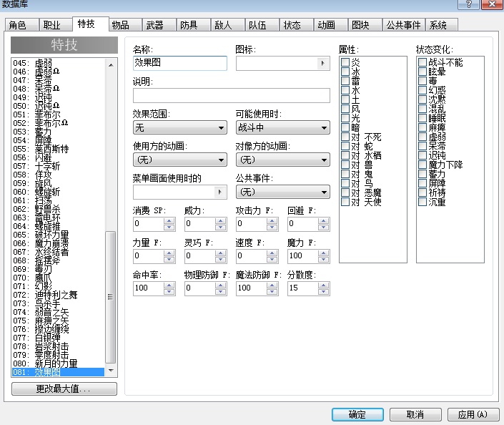Increase hit rate spinner value
This screenshot has height=425, width=504.
[169, 285]
